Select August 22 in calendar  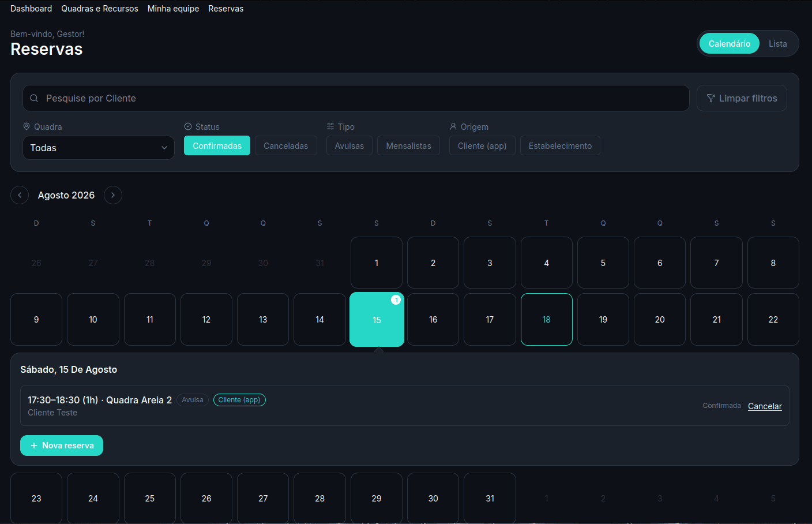coord(773,320)
